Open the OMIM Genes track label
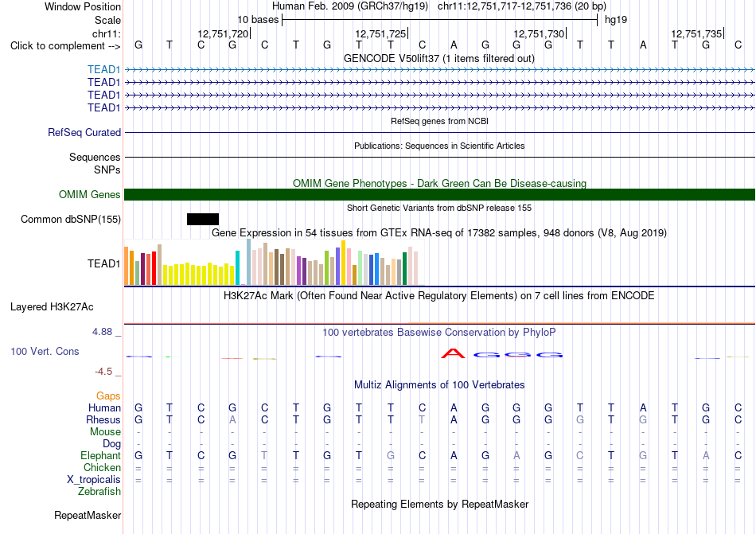The image size is (756, 534). pos(90,195)
